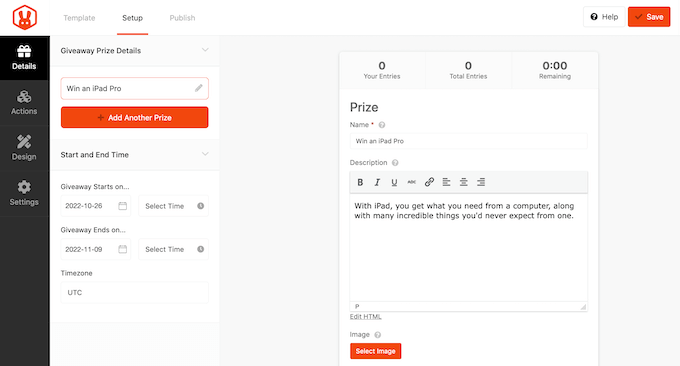Switch to the Template tab

79,18
